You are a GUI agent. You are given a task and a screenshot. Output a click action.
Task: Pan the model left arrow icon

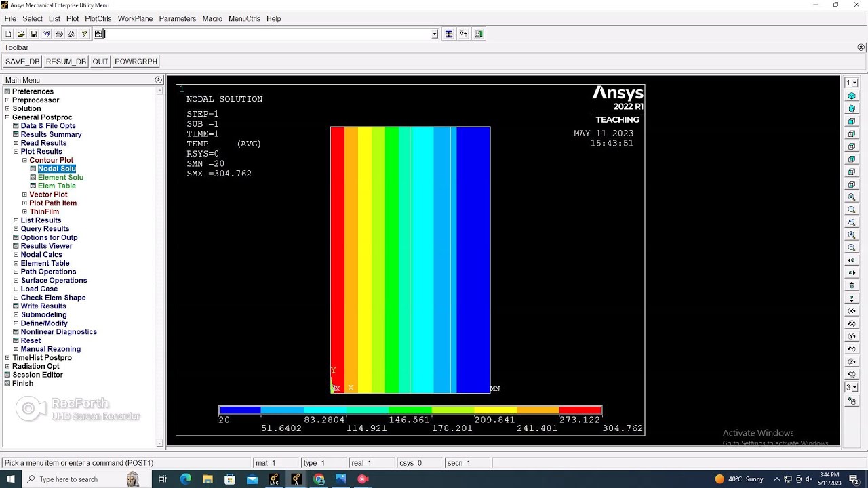[x=852, y=260]
